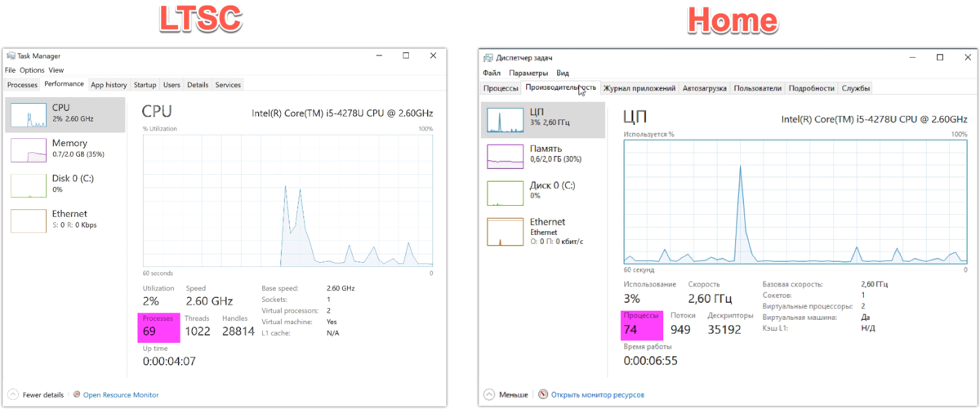The height and width of the screenshot is (409, 980).
Task: Click the Processes count 69
Action: tap(150, 332)
